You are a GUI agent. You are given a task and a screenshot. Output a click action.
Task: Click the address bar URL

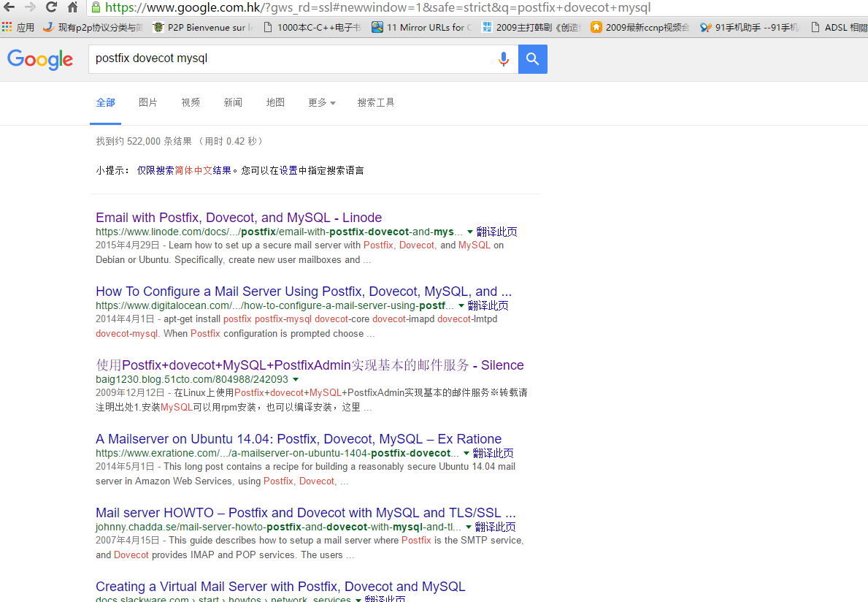377,8
